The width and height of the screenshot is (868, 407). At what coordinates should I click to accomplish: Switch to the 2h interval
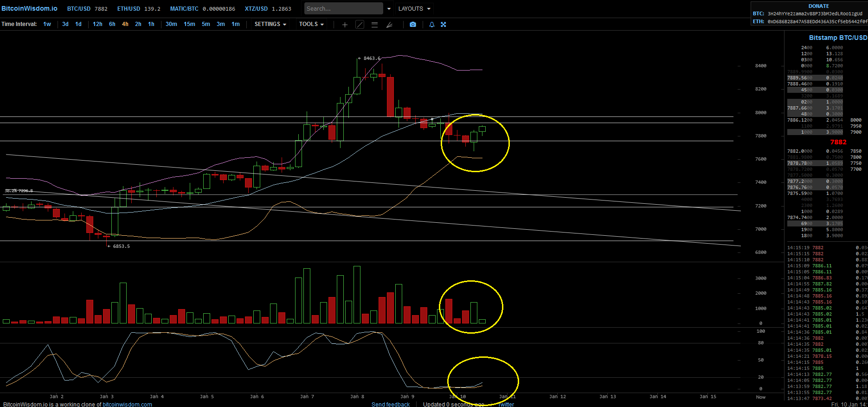pyautogui.click(x=138, y=24)
